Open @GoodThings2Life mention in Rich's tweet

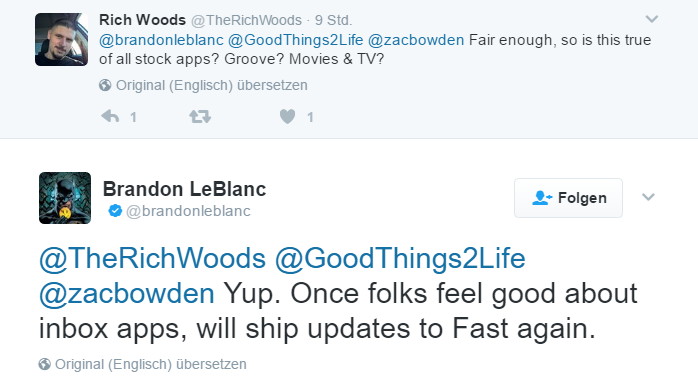[x=296, y=40]
